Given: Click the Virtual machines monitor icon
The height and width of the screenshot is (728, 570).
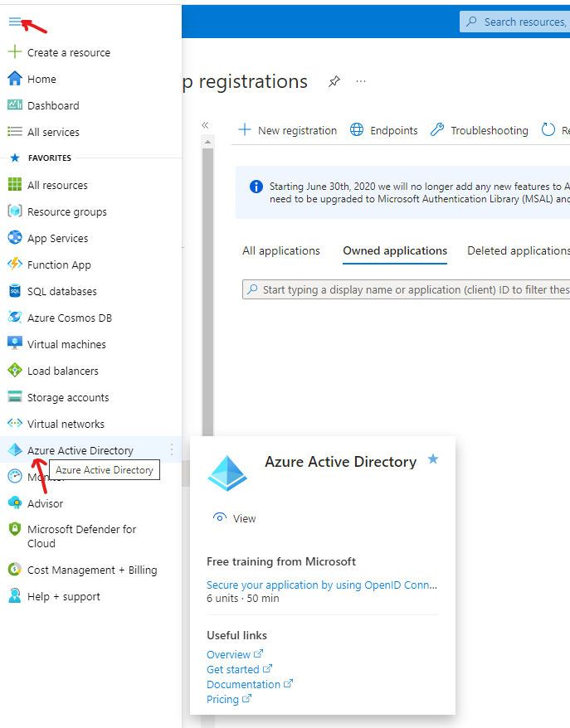Looking at the screenshot, I should pos(14,344).
